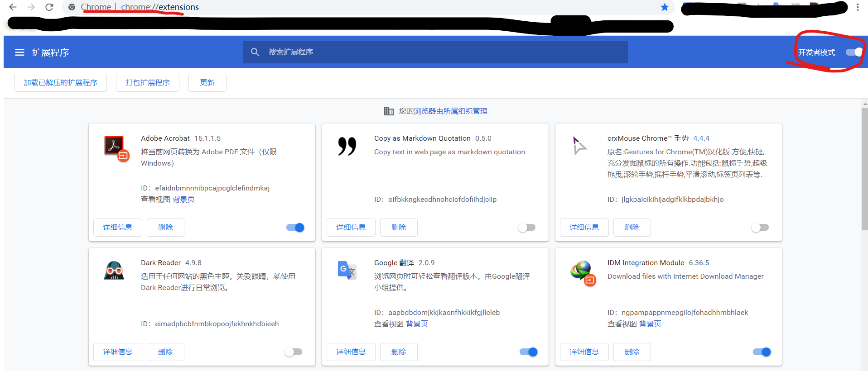Click 删除 for IDM Integration Module
The width and height of the screenshot is (868, 371).
point(632,352)
